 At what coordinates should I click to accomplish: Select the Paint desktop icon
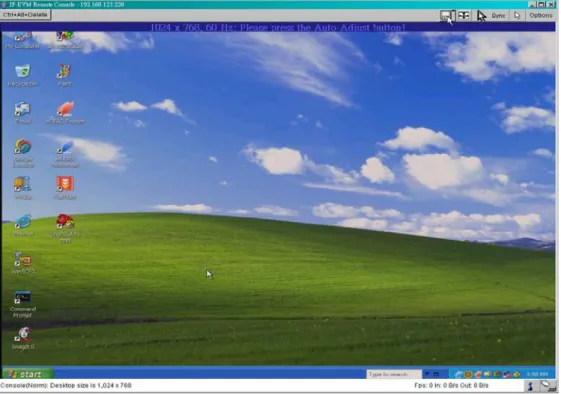(65, 75)
